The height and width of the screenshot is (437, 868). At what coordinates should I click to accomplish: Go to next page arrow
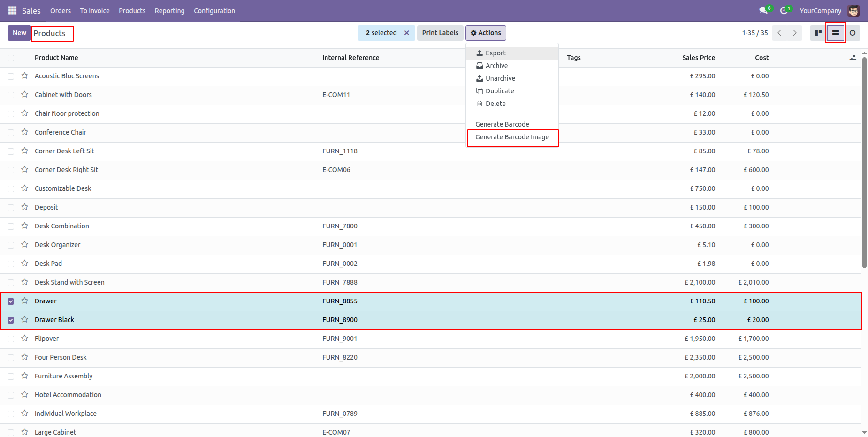pos(794,33)
